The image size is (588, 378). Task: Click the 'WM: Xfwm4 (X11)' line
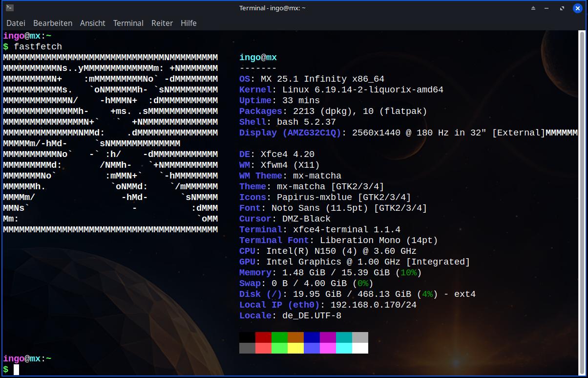[279, 165]
